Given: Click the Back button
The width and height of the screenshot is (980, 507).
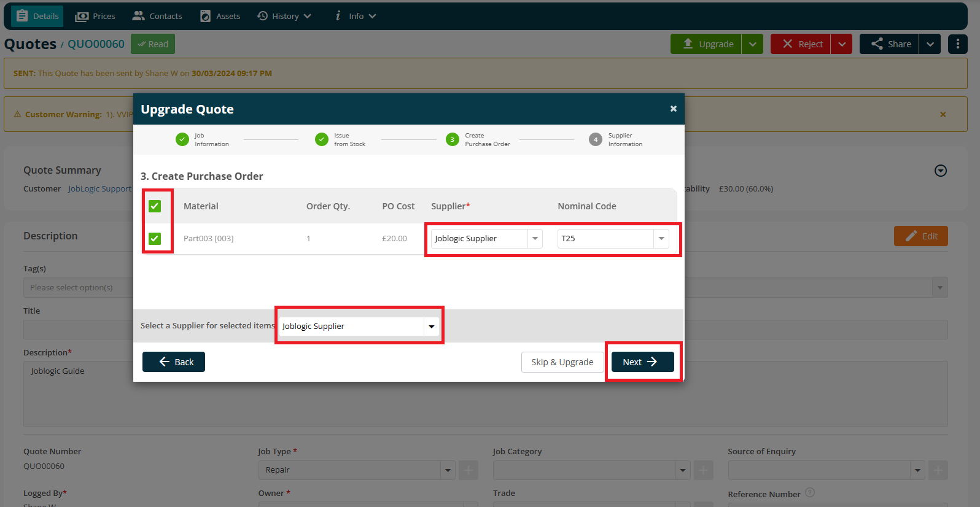Looking at the screenshot, I should [174, 362].
